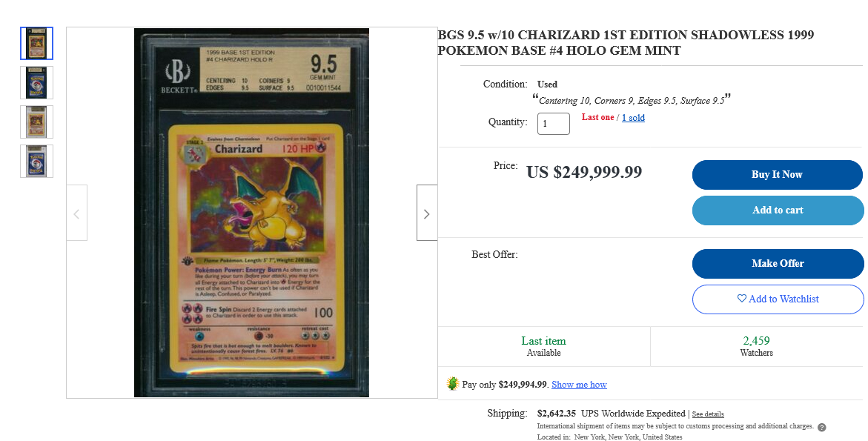Open the Show me how link
868x441 pixels.
(579, 385)
